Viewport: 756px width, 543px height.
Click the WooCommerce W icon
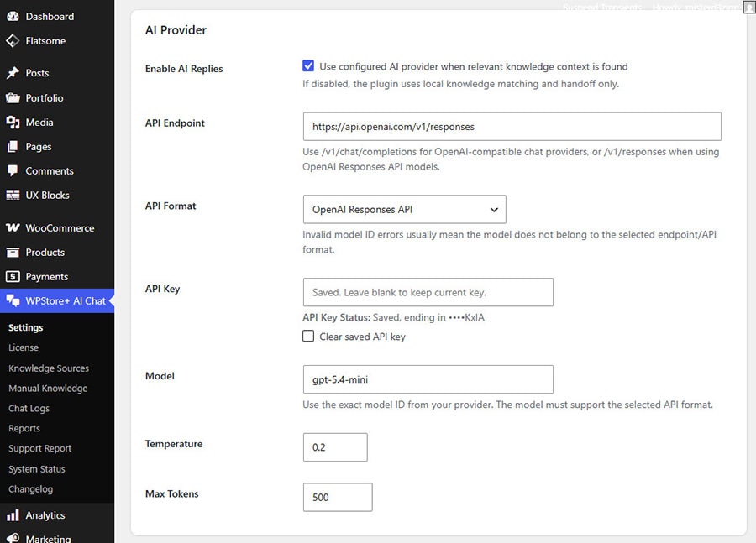(13, 228)
